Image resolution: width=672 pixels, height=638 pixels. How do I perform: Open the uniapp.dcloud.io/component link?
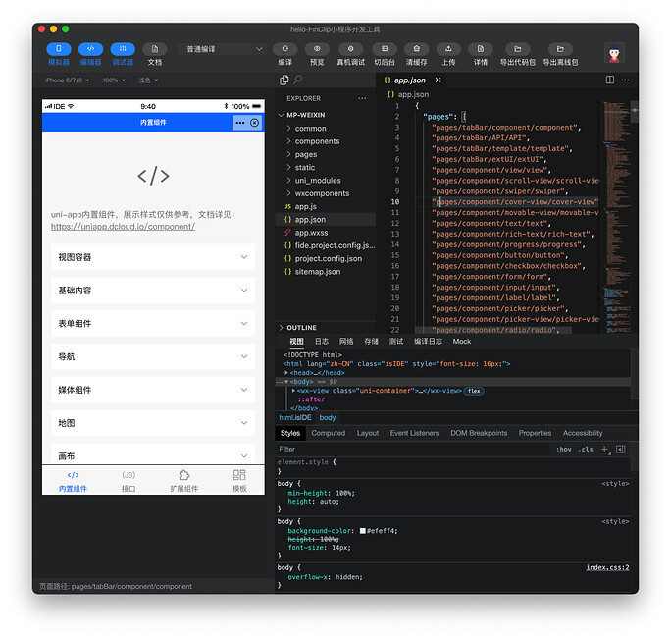pos(123,227)
